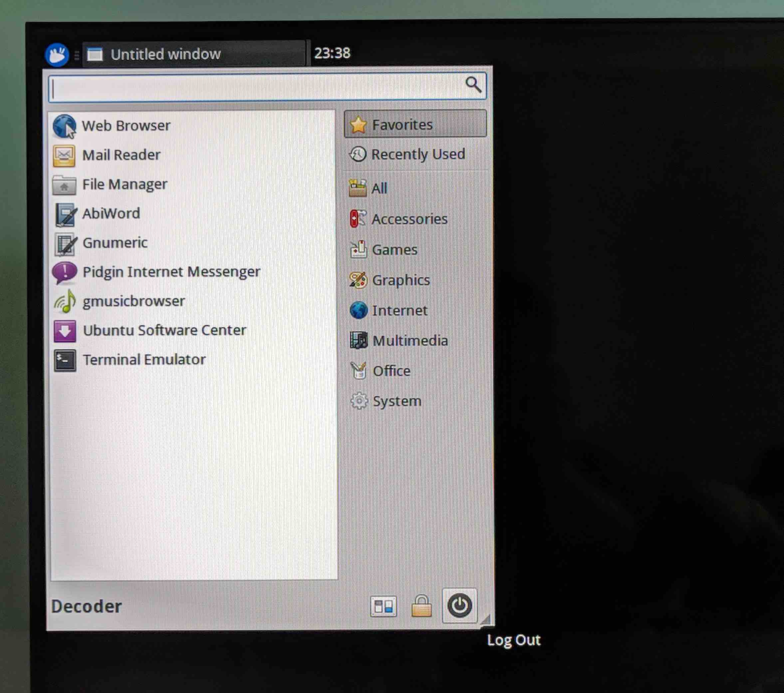Open the Graphics category

tap(401, 280)
